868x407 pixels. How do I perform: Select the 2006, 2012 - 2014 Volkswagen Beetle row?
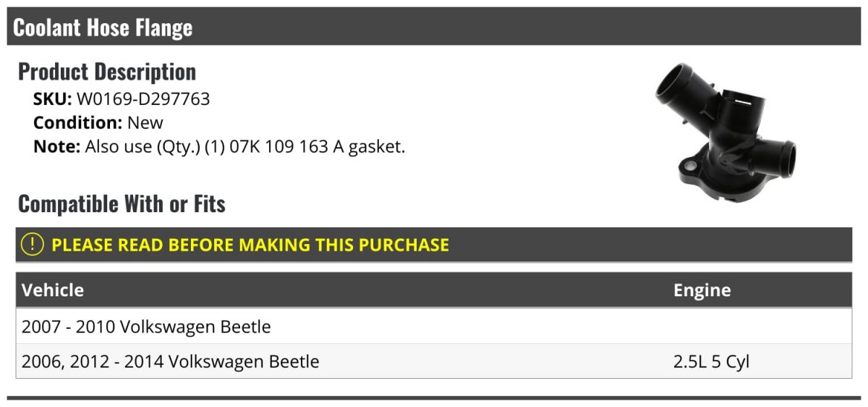(x=170, y=361)
